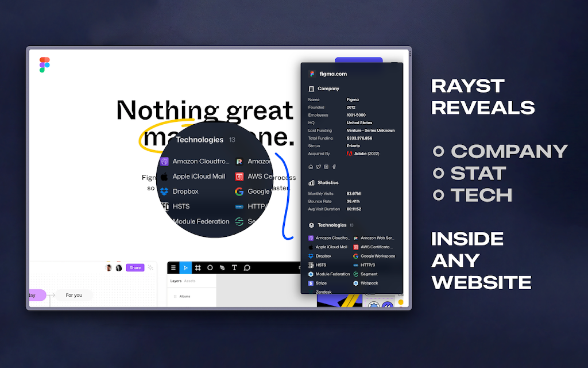The height and width of the screenshot is (368, 588).
Task: Click HTTP/3 entry in Rayst panel list
Action: click(x=364, y=265)
